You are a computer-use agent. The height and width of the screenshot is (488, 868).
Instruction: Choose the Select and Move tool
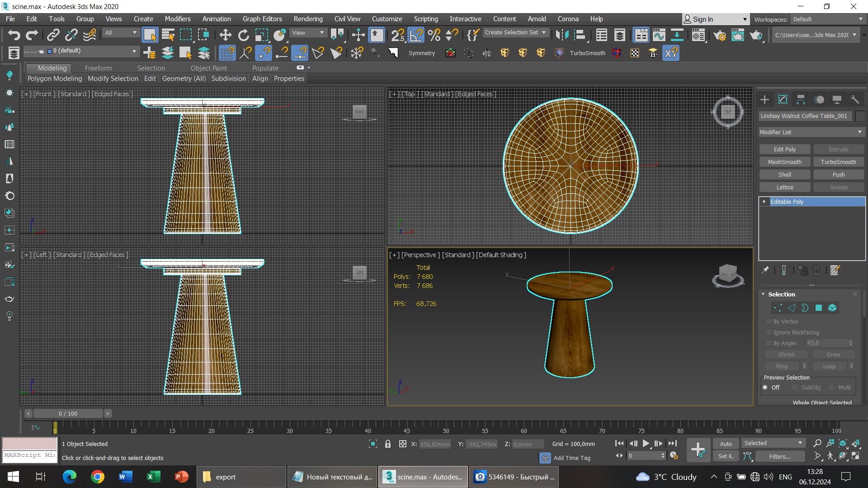[x=225, y=35]
